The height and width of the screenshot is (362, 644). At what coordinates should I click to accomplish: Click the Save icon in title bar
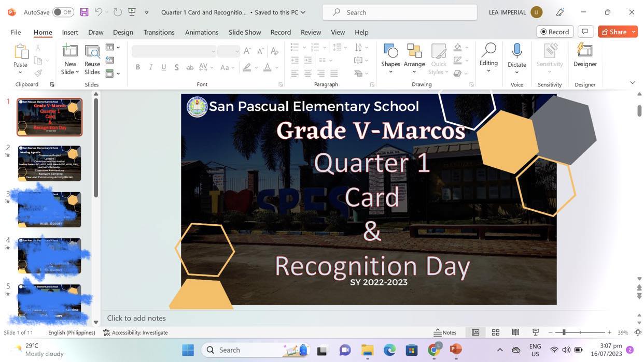pos(84,12)
